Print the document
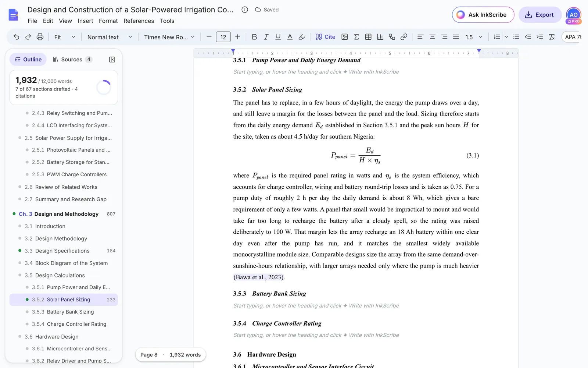This screenshot has height=368, width=588. [x=40, y=37]
